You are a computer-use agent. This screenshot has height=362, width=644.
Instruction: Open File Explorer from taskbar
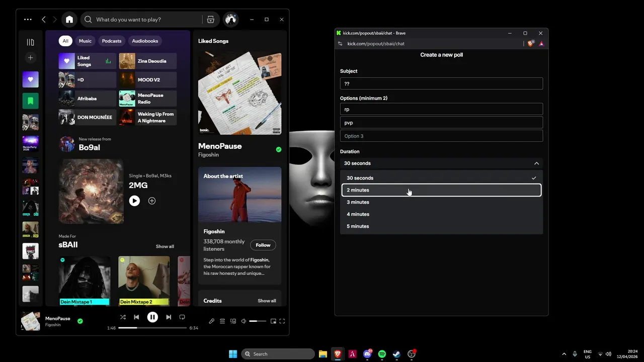click(x=323, y=354)
